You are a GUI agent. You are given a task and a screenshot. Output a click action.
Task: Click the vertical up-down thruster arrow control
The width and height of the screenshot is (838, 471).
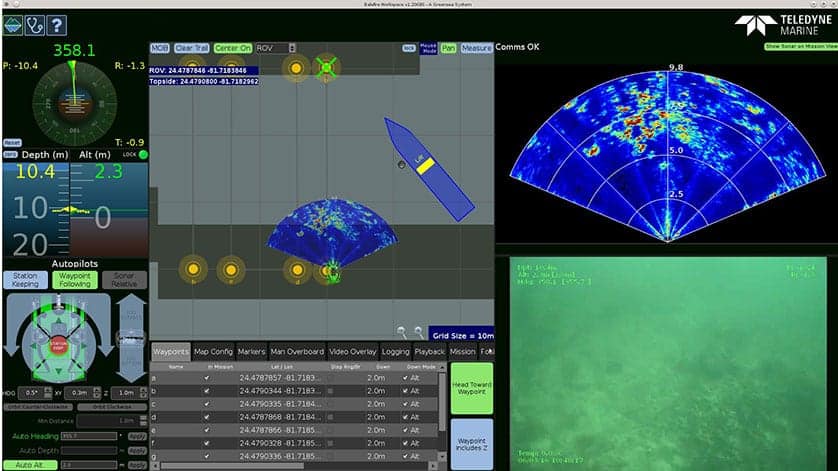coord(131,338)
